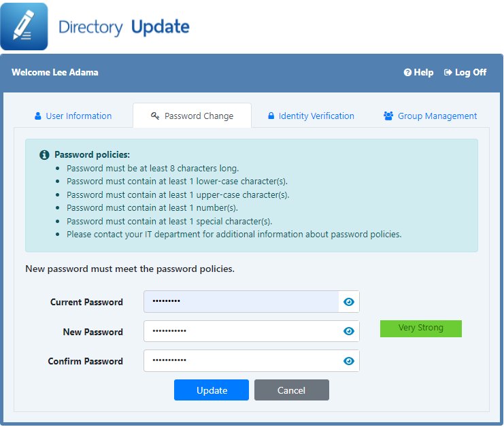The height and width of the screenshot is (427, 504).
Task: Click the Group Management people icon
Action: (388, 116)
